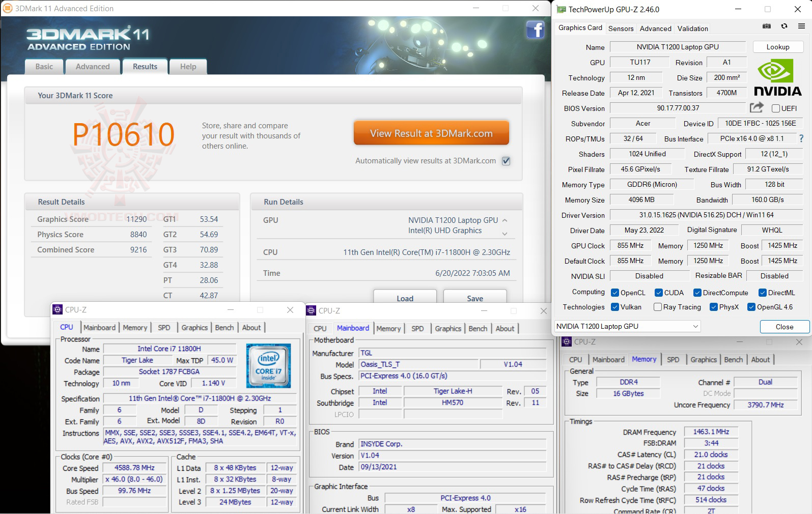Click the Close button in GPU-Z

[785, 327]
